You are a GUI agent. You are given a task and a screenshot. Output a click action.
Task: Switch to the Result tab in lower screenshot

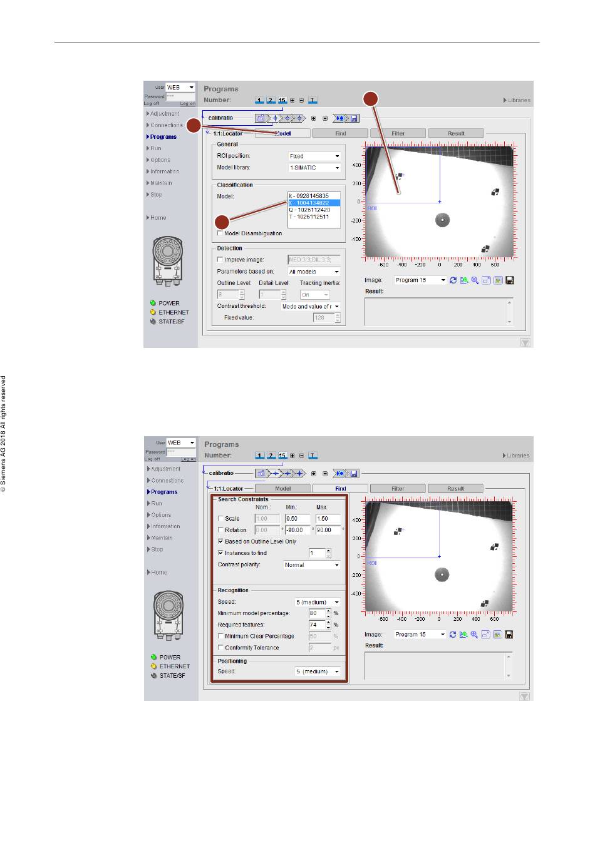tap(455, 489)
